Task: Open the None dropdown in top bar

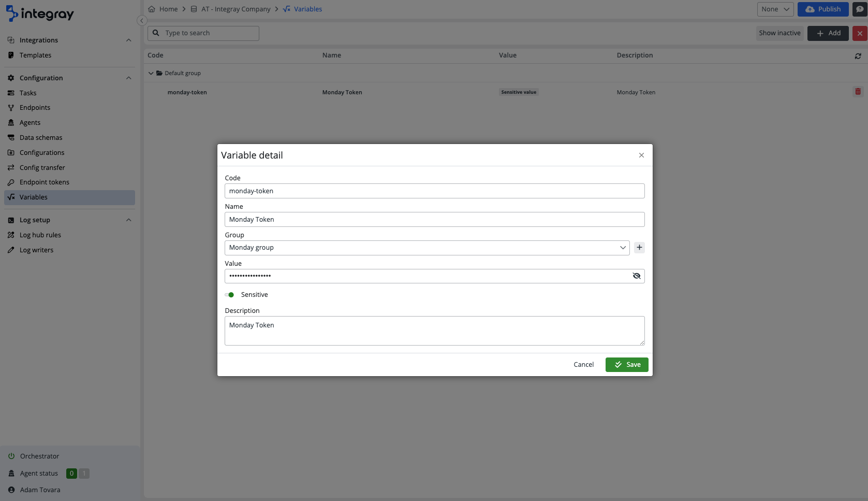Action: (x=775, y=9)
